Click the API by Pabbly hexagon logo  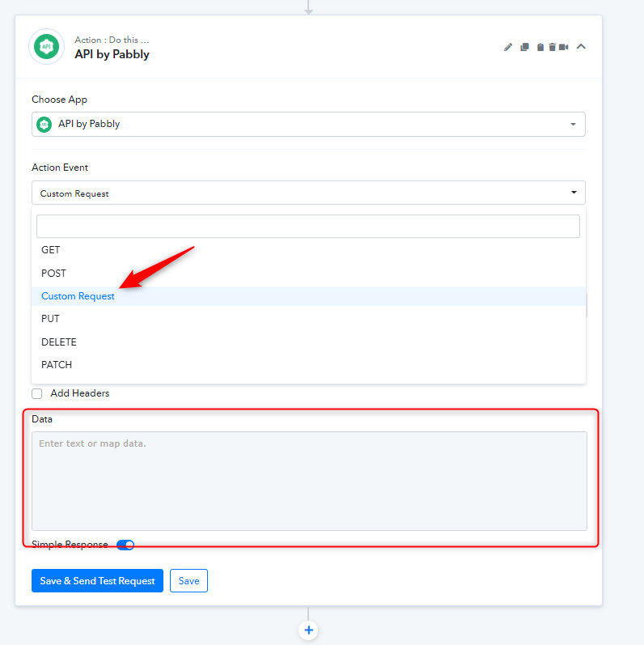click(46, 47)
